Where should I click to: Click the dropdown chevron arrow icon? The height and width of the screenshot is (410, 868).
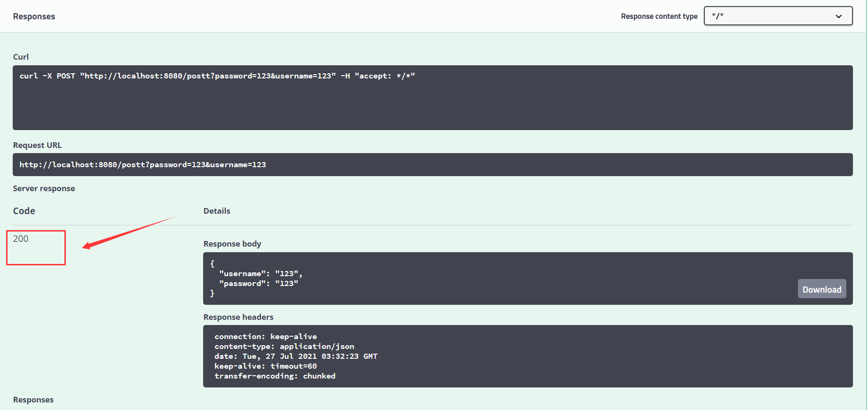click(838, 16)
